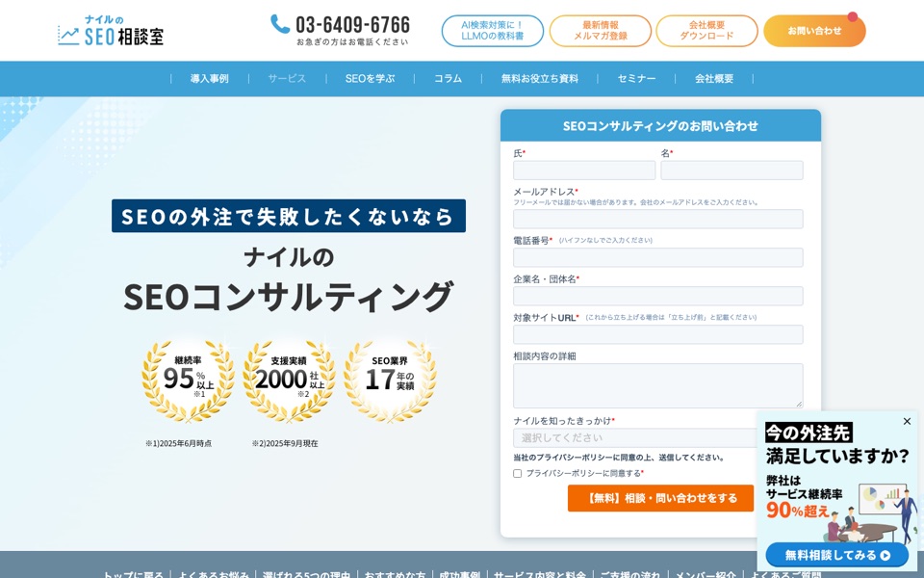Click the 支援実績2000社以上 laurel badge
Image resolution: width=924 pixels, height=578 pixels.
[x=289, y=381]
